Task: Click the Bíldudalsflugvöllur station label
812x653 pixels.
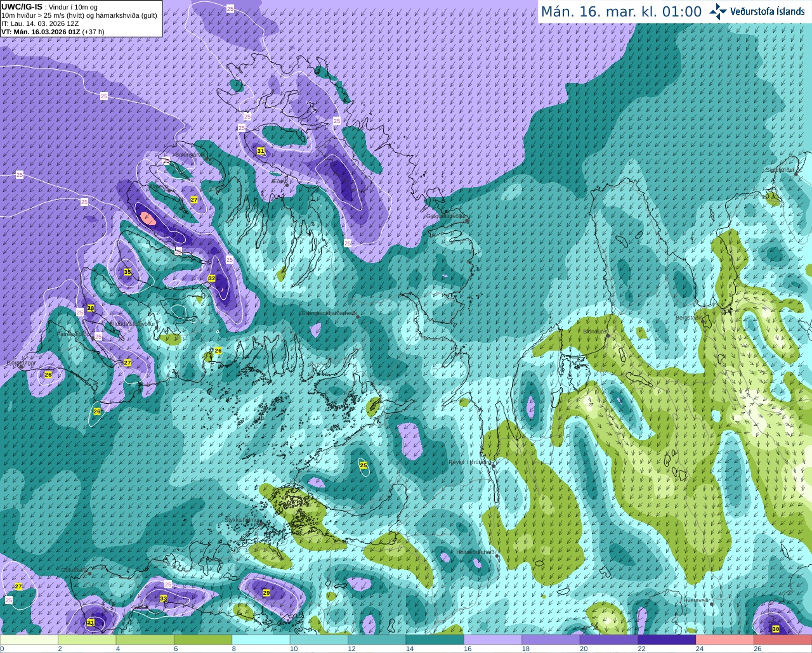Action: [x=132, y=323]
